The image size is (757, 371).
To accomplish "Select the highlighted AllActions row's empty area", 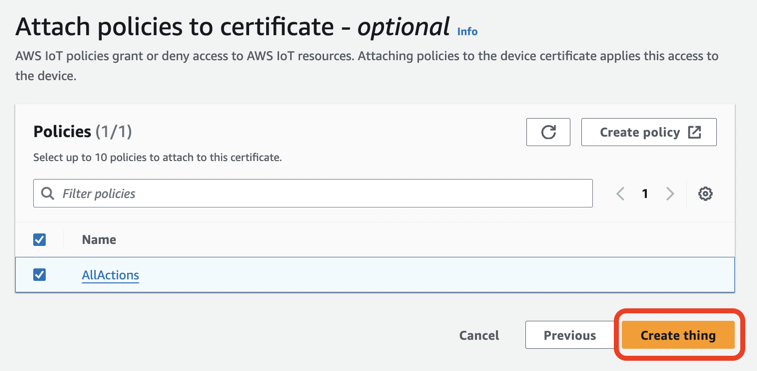I will pos(435,275).
